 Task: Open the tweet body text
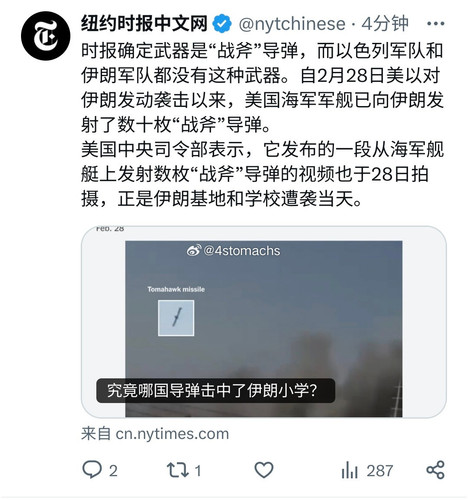pos(262,125)
